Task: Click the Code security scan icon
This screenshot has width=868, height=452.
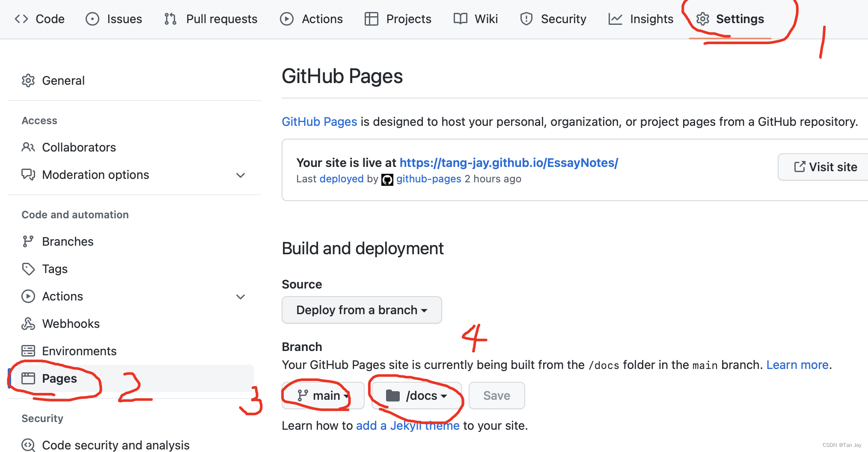Action: tap(28, 445)
